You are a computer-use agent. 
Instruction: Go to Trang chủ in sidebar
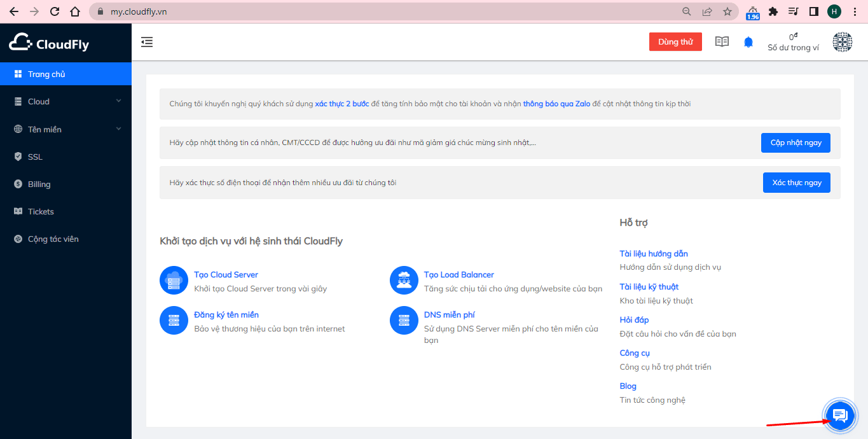[65, 74]
